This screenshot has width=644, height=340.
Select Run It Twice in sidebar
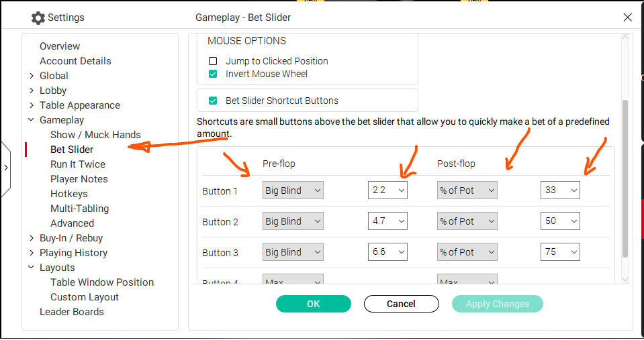78,164
